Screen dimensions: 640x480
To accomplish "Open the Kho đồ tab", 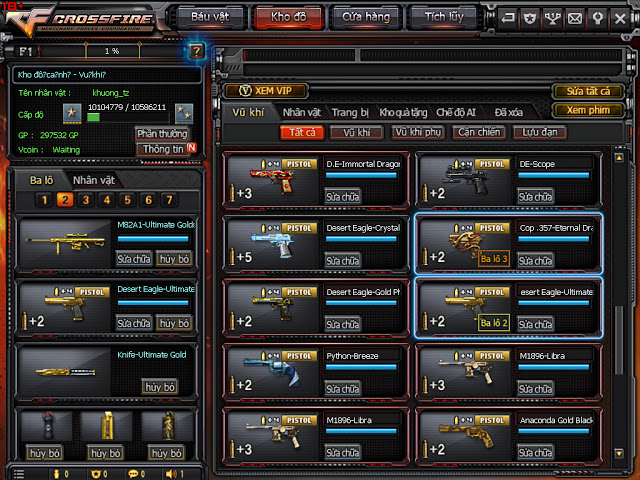I will coord(289,17).
